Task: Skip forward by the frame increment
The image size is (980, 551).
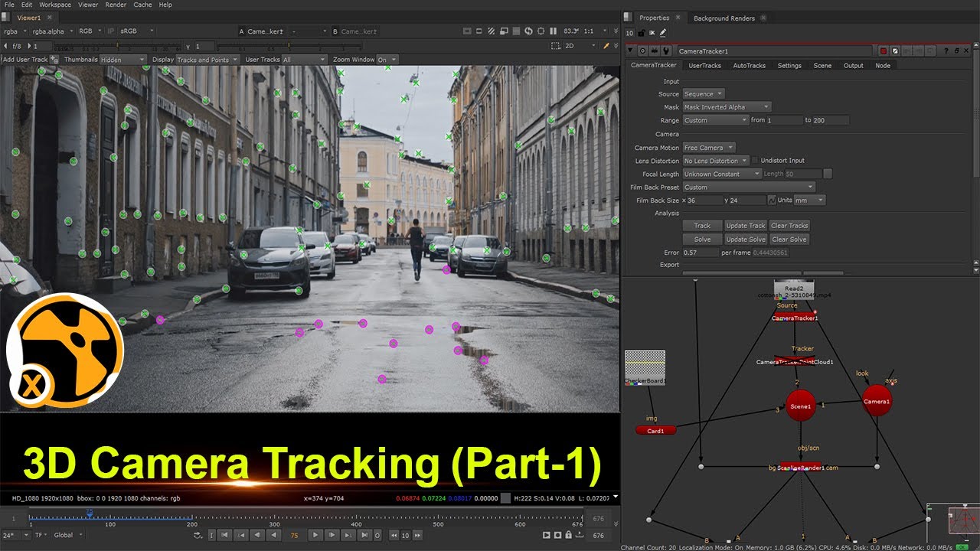Action: (x=418, y=535)
